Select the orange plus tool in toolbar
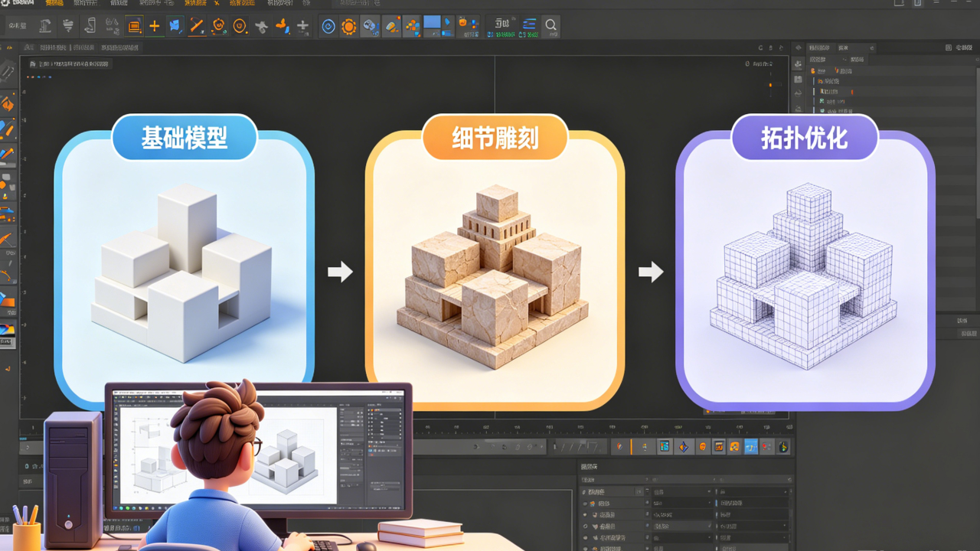 [155, 26]
